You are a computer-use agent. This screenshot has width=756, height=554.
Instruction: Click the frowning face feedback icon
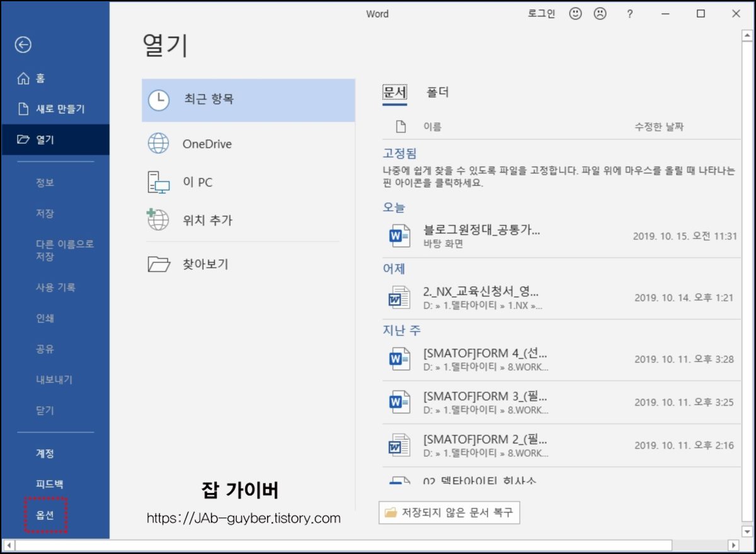[x=600, y=14]
